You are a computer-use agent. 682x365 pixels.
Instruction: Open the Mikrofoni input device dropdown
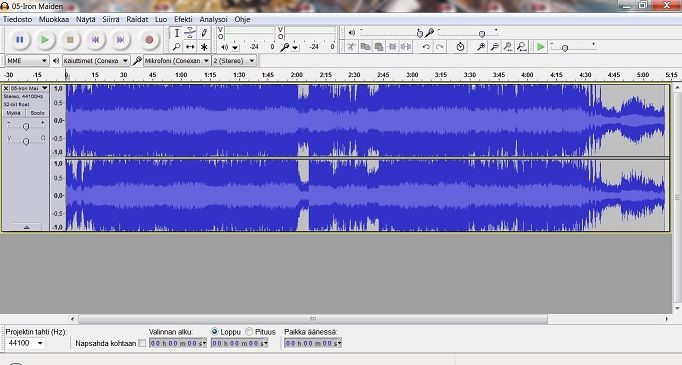click(x=177, y=60)
